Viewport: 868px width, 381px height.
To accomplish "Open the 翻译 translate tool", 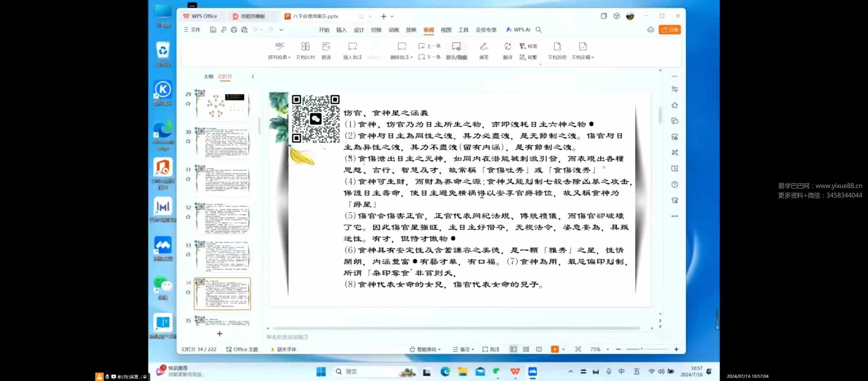I will tap(507, 51).
